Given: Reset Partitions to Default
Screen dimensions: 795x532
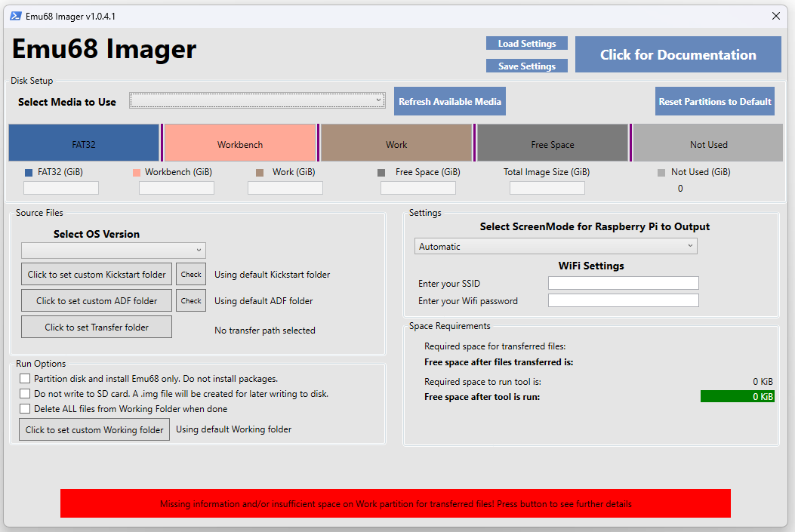Looking at the screenshot, I should [x=715, y=101].
